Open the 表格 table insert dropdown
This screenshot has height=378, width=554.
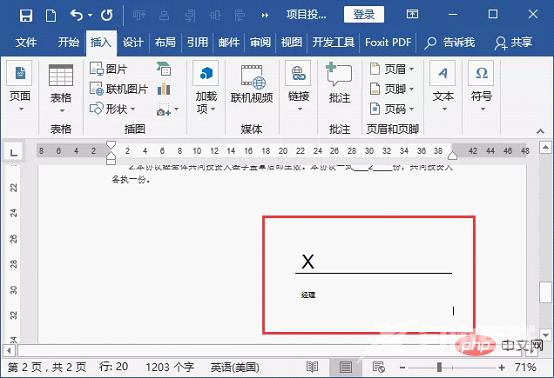pos(61,88)
